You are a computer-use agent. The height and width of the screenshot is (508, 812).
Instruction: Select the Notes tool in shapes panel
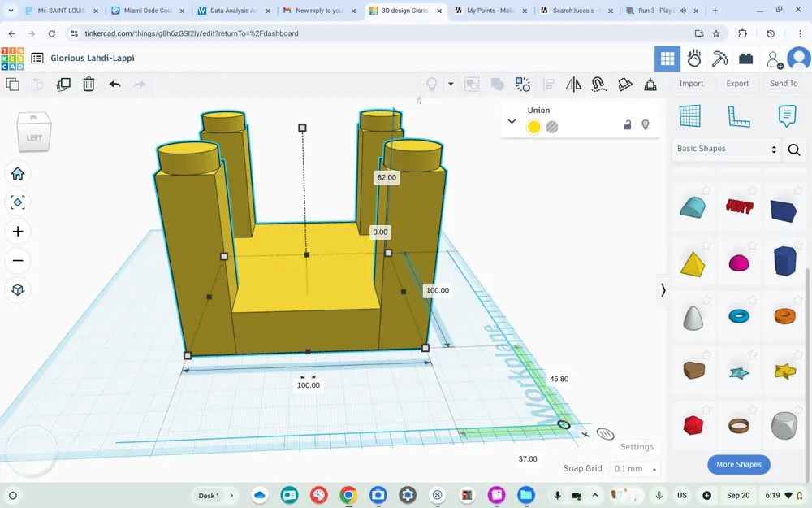(x=787, y=115)
